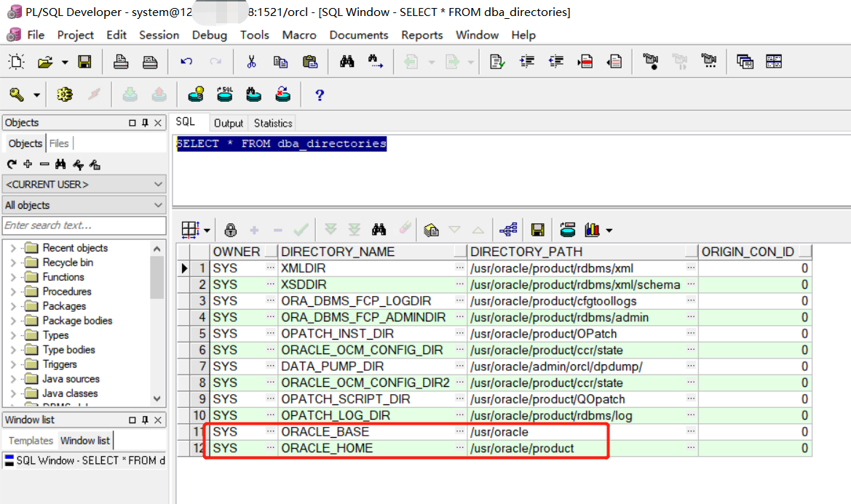Click the Find binoculars icon in top toolbar
The height and width of the screenshot is (504, 851).
(x=347, y=62)
